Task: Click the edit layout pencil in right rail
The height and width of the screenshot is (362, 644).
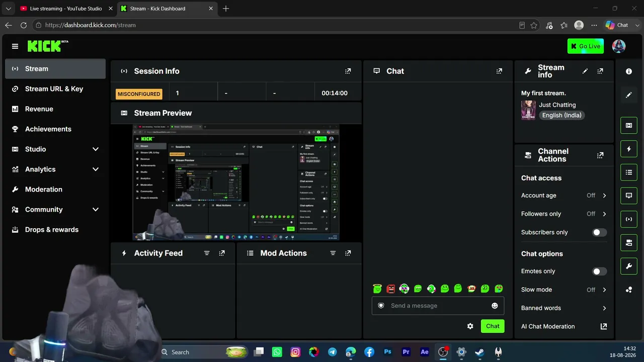Action: point(629,95)
